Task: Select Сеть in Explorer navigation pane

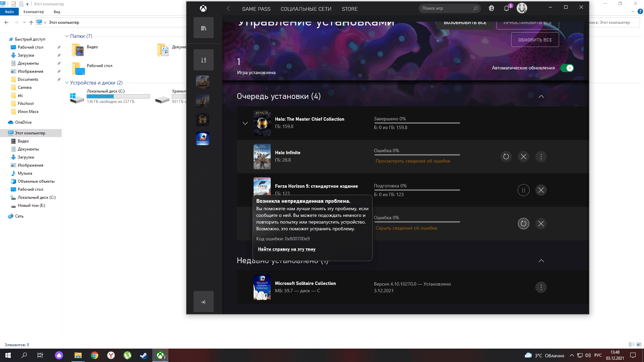Action: [19, 216]
